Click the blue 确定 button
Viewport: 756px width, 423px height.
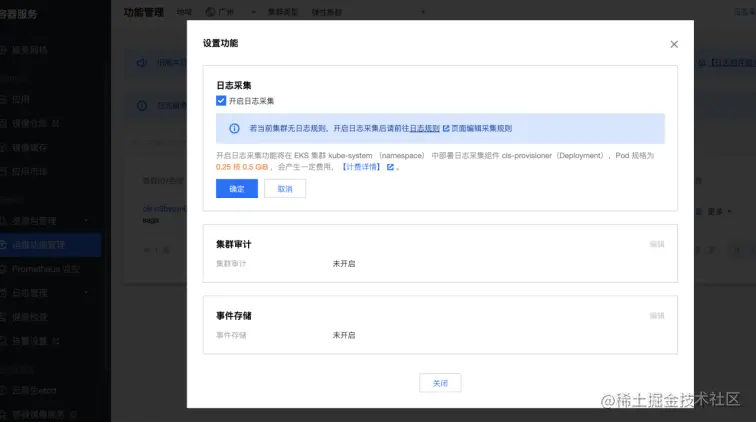coord(237,189)
